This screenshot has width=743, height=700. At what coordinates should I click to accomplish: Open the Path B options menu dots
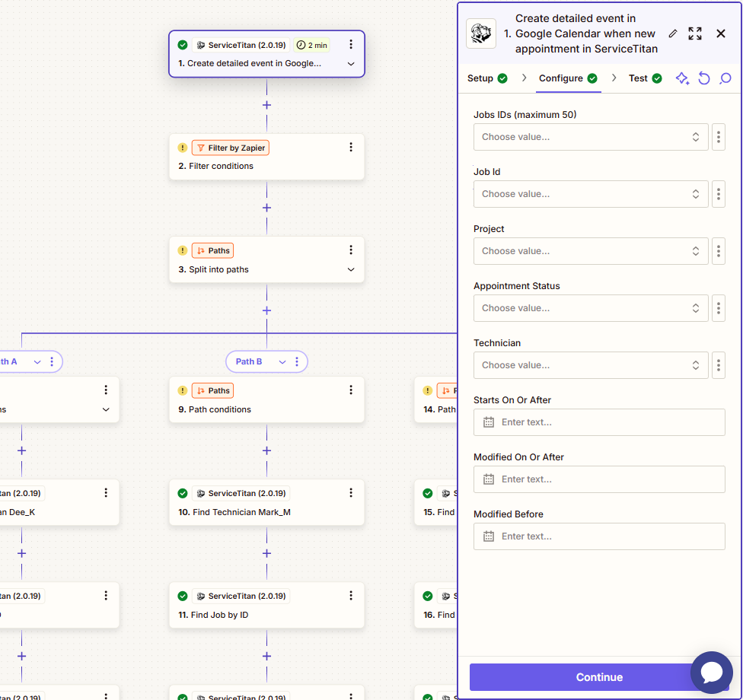coord(297,362)
